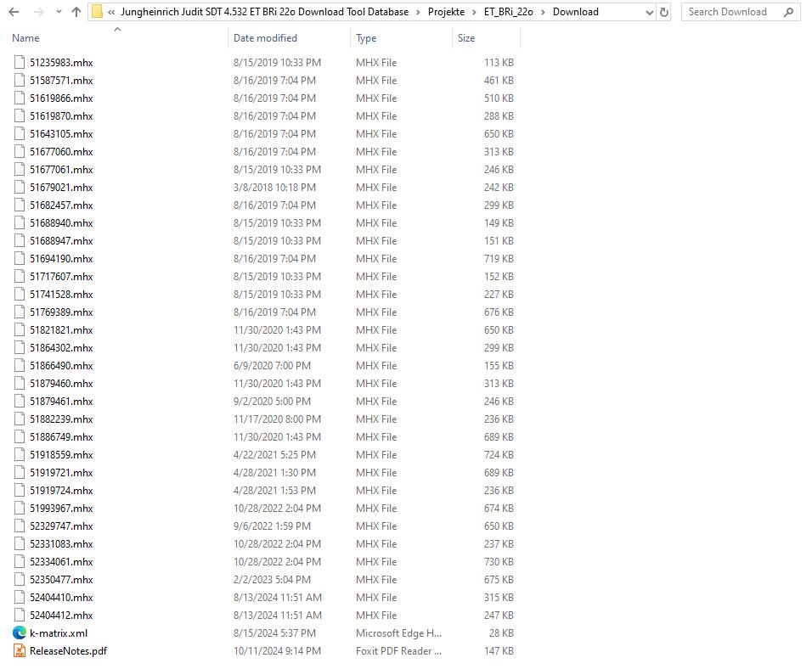Click the 2/2/2023 5:04 PM date cell

272,579
